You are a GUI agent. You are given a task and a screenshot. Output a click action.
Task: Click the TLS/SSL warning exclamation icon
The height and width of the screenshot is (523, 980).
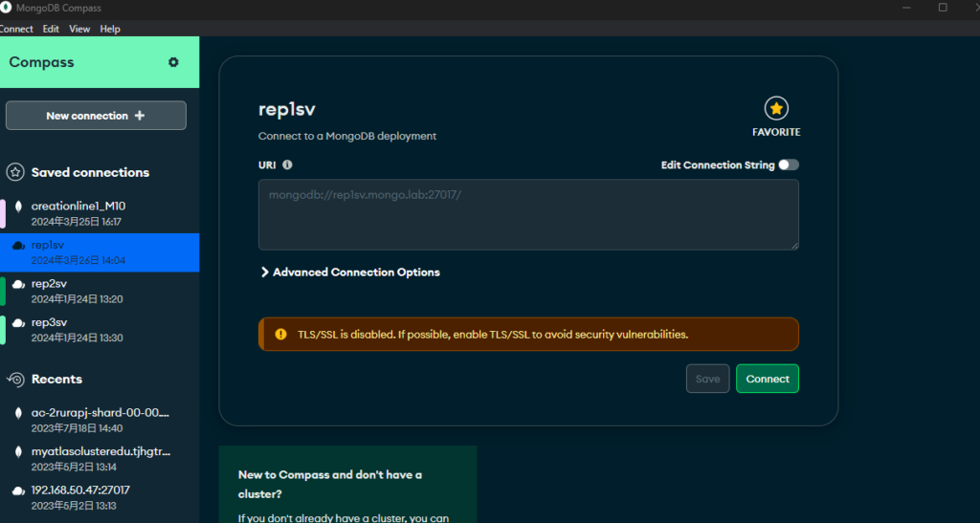280,335
